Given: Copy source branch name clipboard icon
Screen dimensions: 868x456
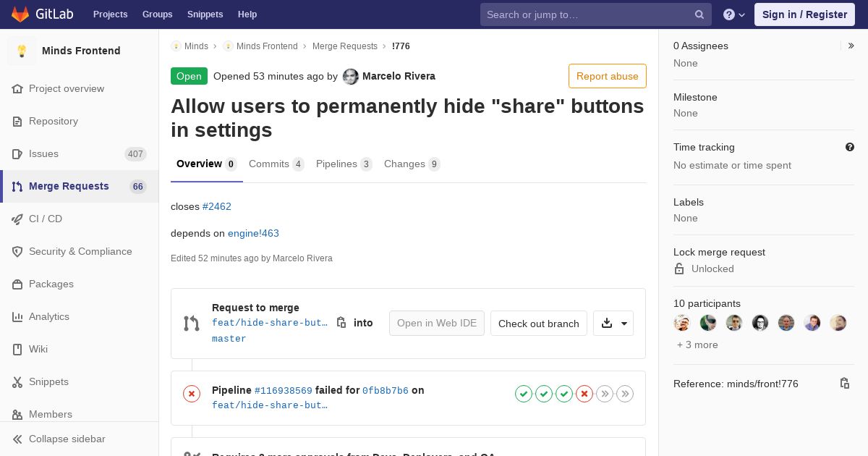Looking at the screenshot, I should pos(341,323).
